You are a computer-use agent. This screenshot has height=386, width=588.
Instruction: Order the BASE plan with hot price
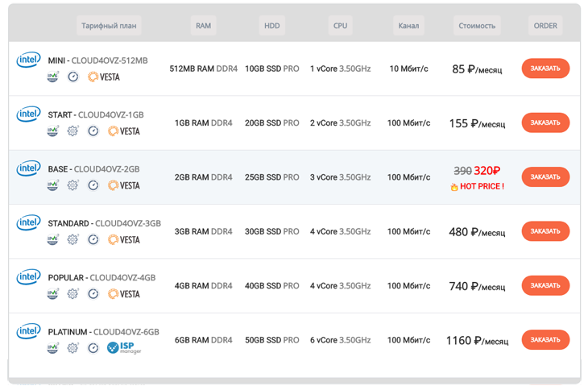click(545, 176)
